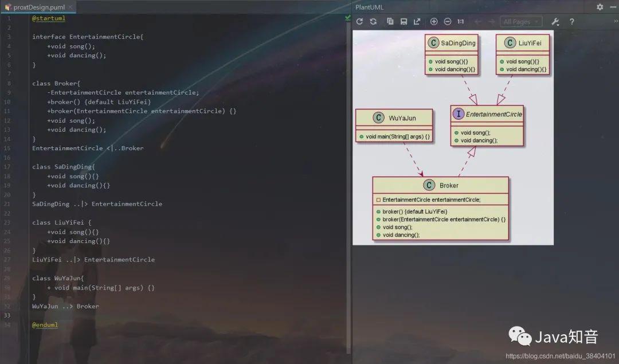The image size is (619, 364).
Task: Close the proxtDesign.puml tab
Action: tap(70, 7)
